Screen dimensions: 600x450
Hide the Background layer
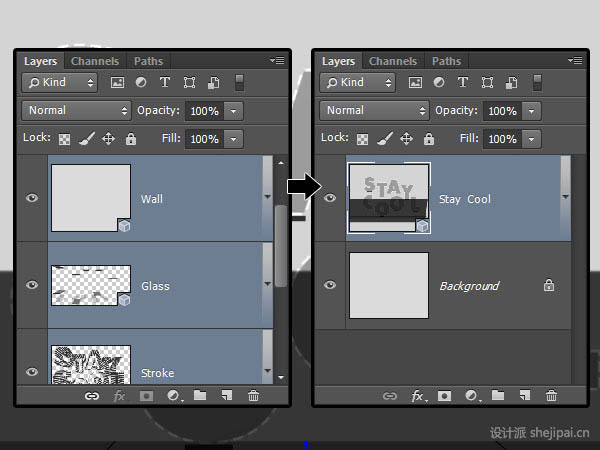(330, 285)
